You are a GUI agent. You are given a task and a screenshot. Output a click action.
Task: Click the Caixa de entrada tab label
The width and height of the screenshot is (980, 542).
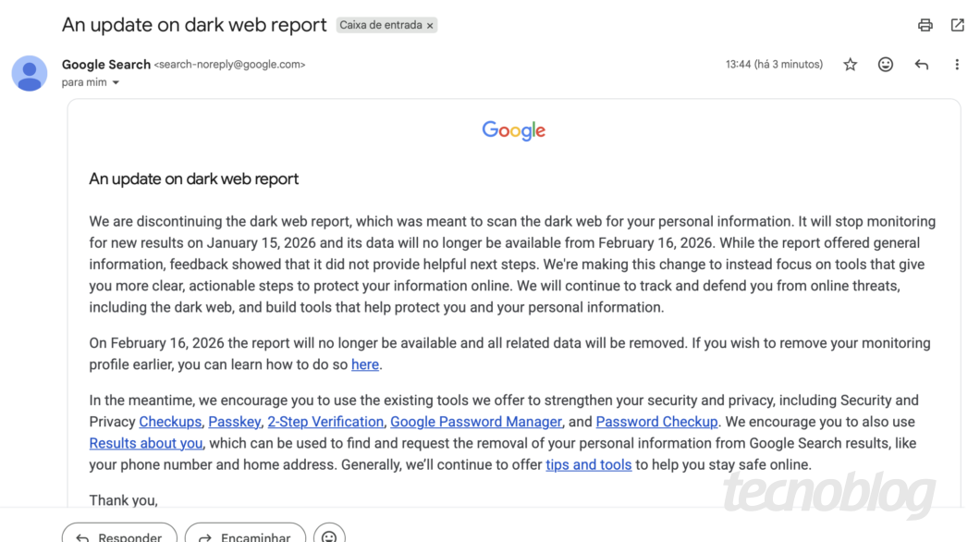(x=381, y=25)
